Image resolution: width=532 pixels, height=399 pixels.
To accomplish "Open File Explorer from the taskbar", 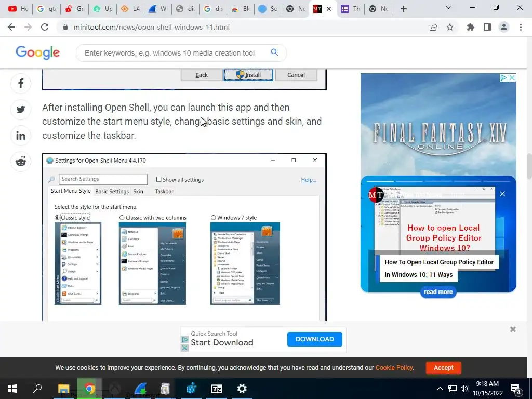I will [63, 389].
